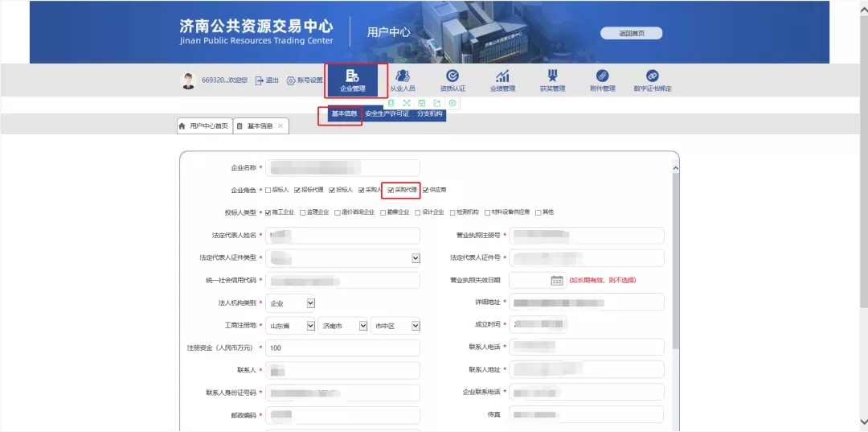Click the 返回首页 button
The width and height of the screenshot is (868, 432).
[x=631, y=33]
